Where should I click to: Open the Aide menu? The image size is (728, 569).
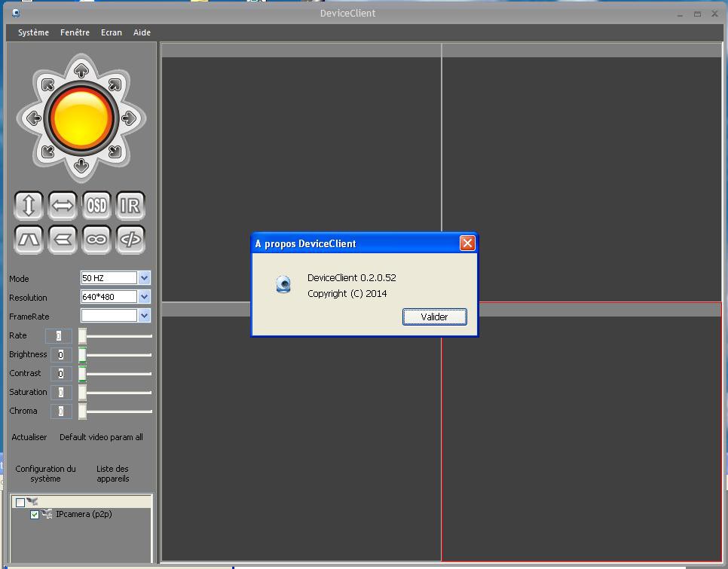(142, 32)
